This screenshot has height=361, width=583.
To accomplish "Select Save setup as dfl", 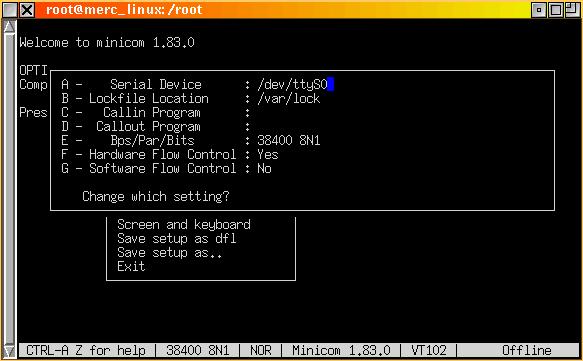I will [x=177, y=239].
